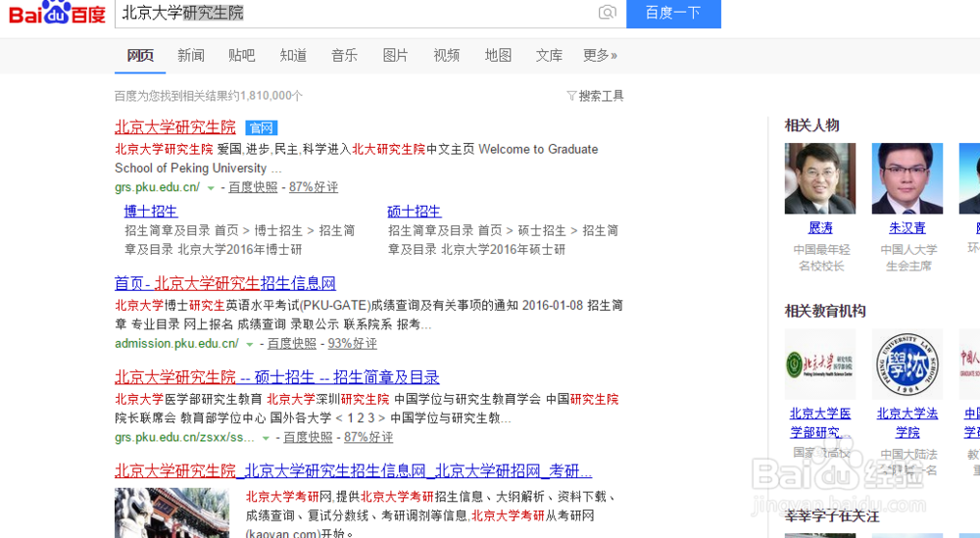
Task: Open result 硕士招生 -- 招生简章及目录
Action: (x=277, y=377)
